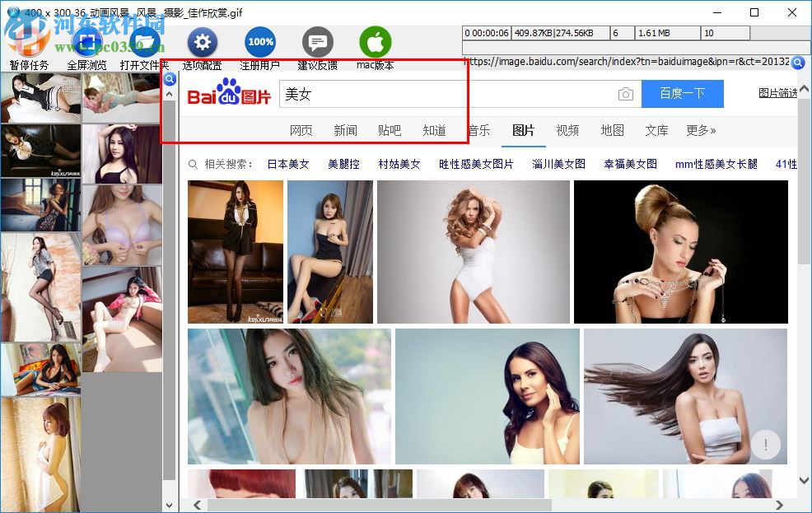
Task: Click the camera icon in Baidu search box
Action: point(626,95)
